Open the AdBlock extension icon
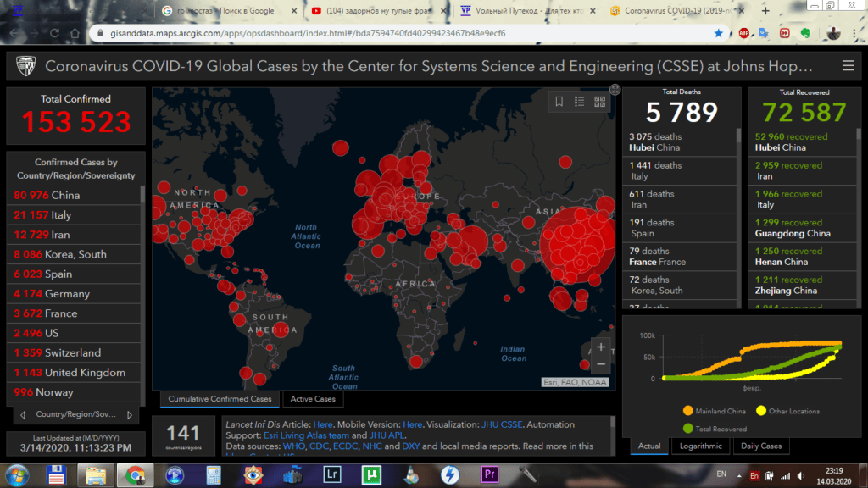This screenshot has height=488, width=868. click(x=744, y=33)
